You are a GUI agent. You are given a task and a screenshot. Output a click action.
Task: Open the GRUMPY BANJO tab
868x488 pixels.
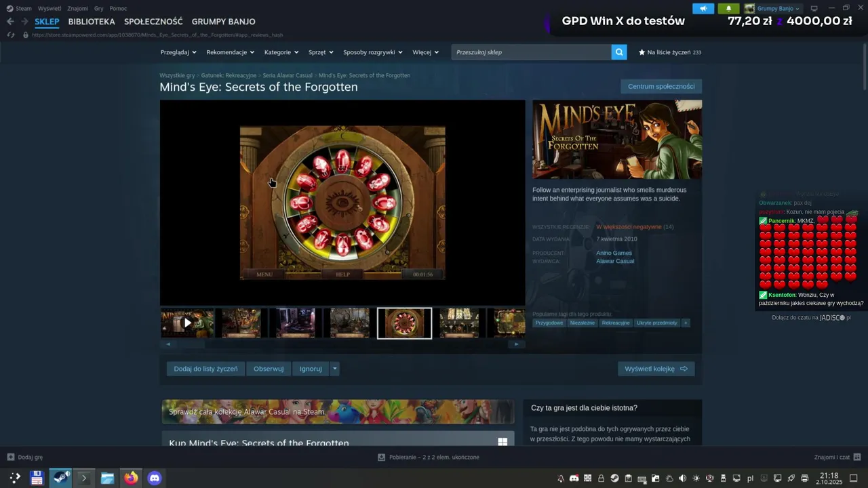coord(223,22)
